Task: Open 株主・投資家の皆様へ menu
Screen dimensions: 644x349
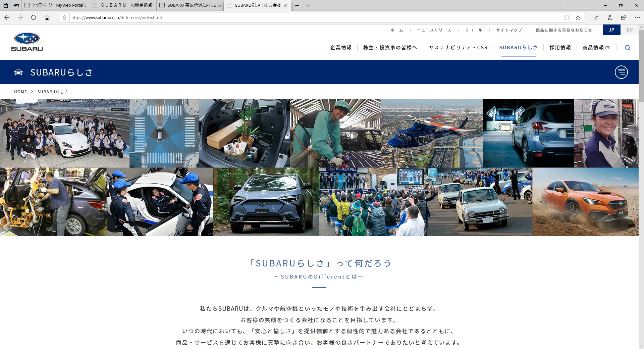Action: pos(390,48)
